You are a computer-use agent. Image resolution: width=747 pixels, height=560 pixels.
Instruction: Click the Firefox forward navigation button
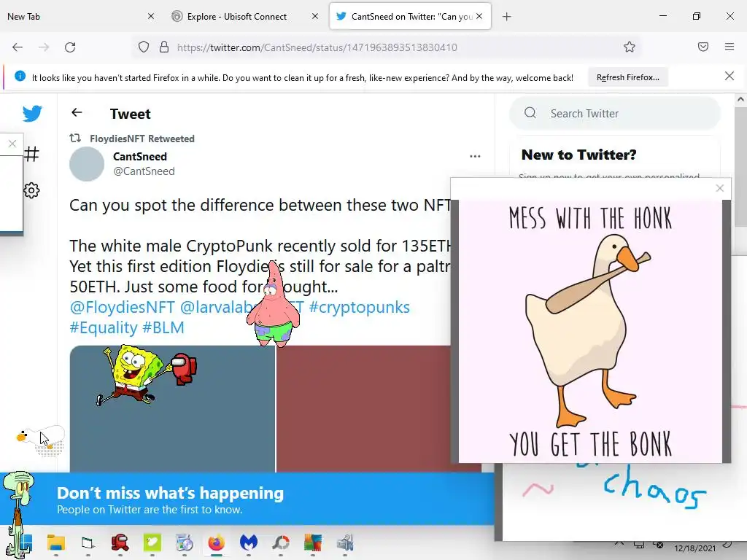coord(44,47)
